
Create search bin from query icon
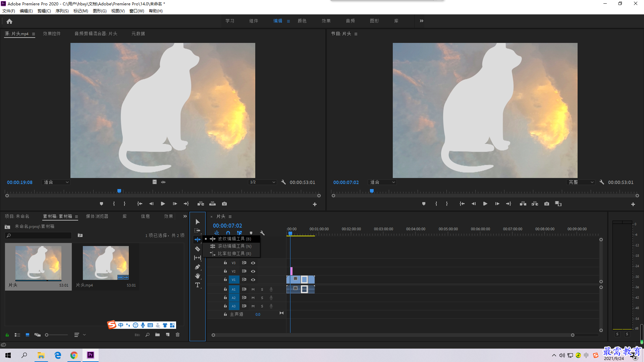pos(80,235)
